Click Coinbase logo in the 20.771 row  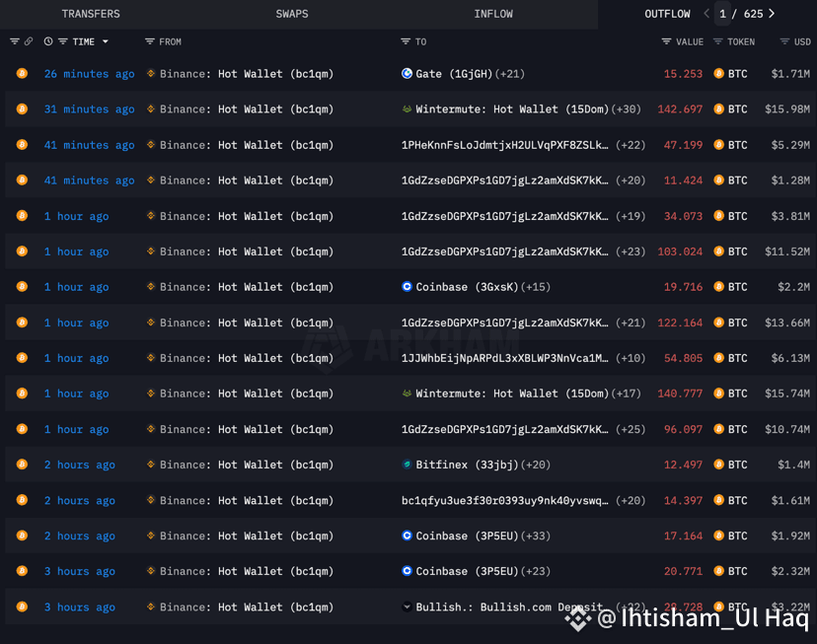pyautogui.click(x=407, y=571)
